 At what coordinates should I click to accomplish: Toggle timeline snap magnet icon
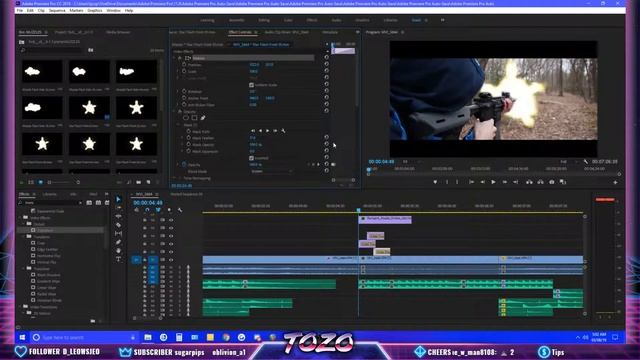(x=147, y=210)
